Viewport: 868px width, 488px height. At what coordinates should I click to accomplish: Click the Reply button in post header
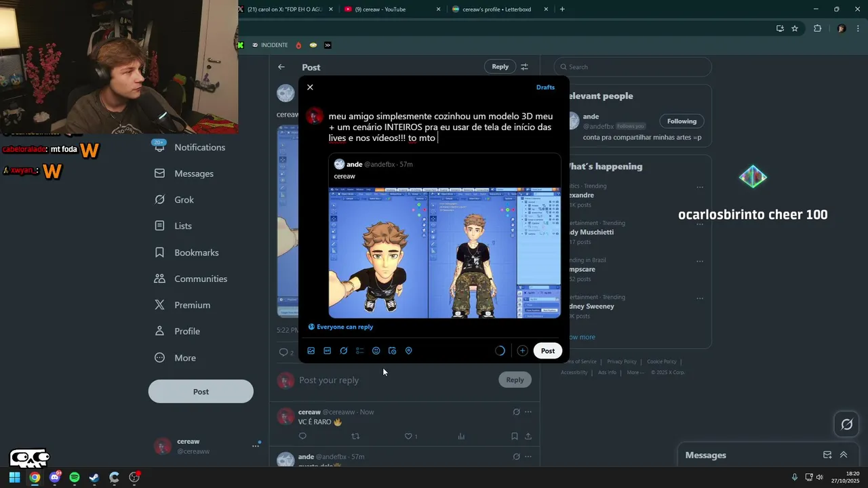500,66
